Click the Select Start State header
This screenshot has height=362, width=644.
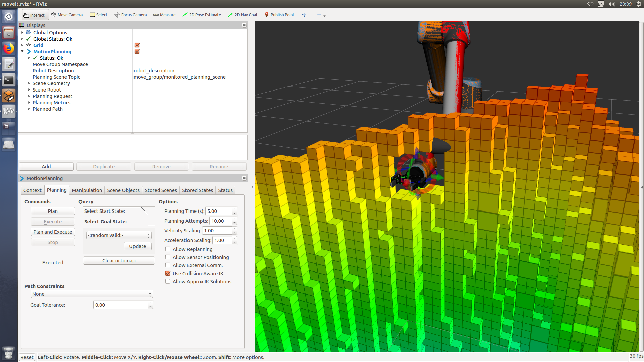[x=119, y=211]
